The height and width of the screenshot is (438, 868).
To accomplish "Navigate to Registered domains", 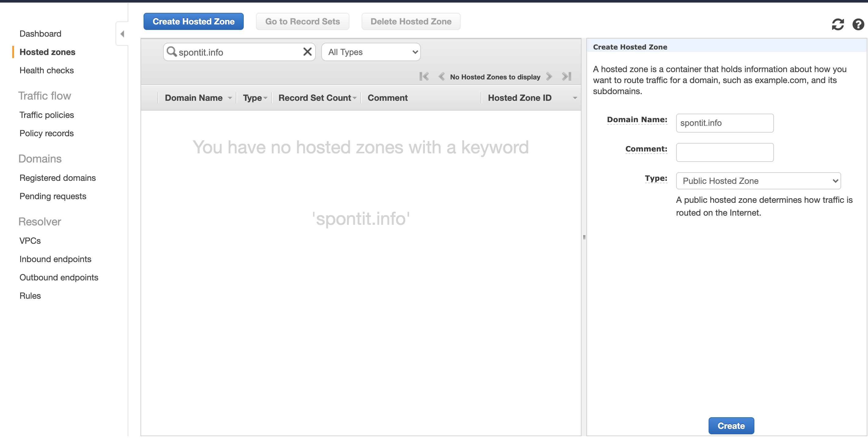I will pos(58,178).
